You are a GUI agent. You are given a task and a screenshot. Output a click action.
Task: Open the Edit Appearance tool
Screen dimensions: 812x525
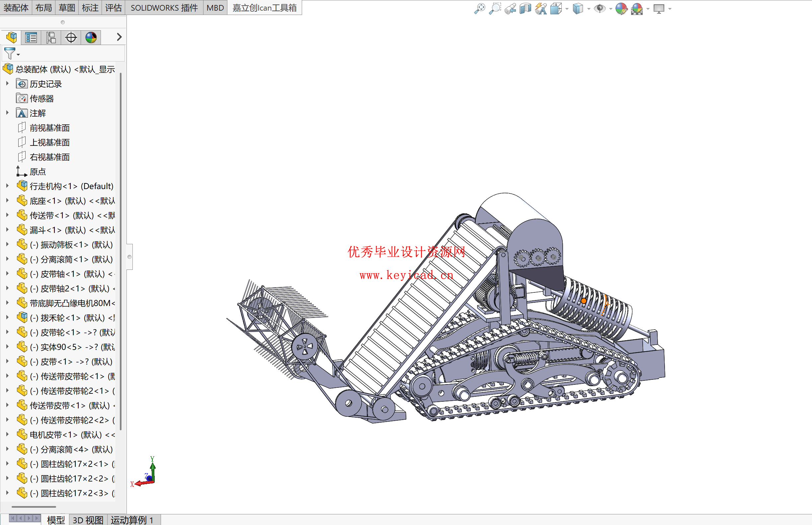click(x=621, y=9)
